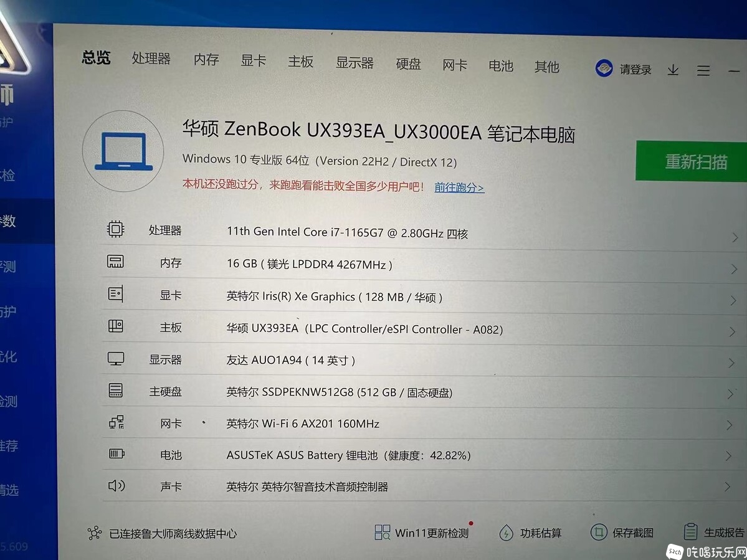This screenshot has width=747, height=560.
Task: Click the download arrow icon in header
Action: 673,70
